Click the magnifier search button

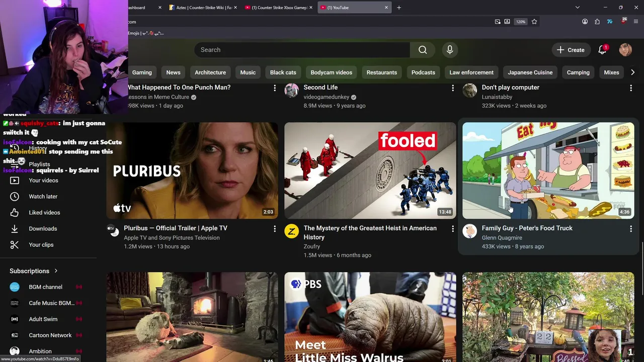point(423,50)
